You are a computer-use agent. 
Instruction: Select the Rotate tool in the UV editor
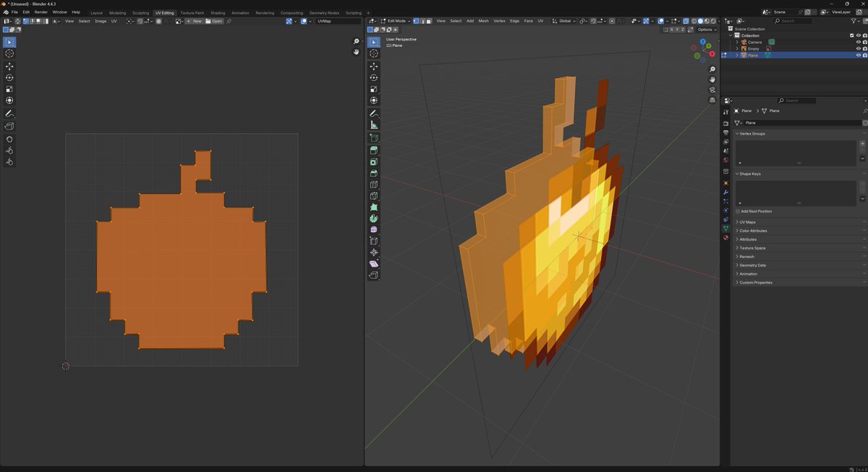click(x=9, y=78)
